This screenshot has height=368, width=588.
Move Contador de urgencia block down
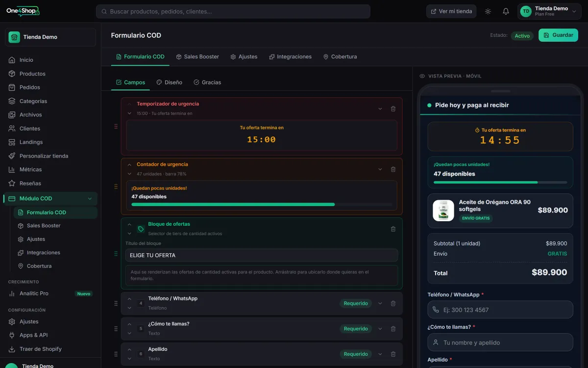tap(129, 174)
